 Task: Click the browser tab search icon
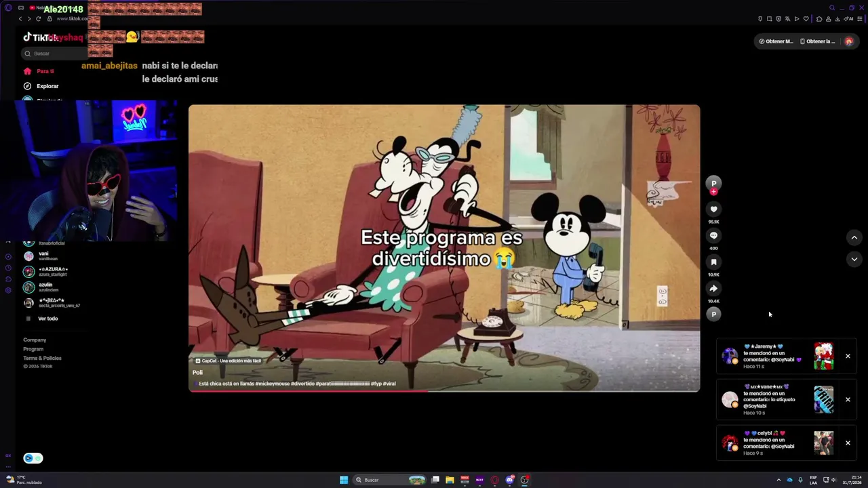pyautogui.click(x=833, y=8)
